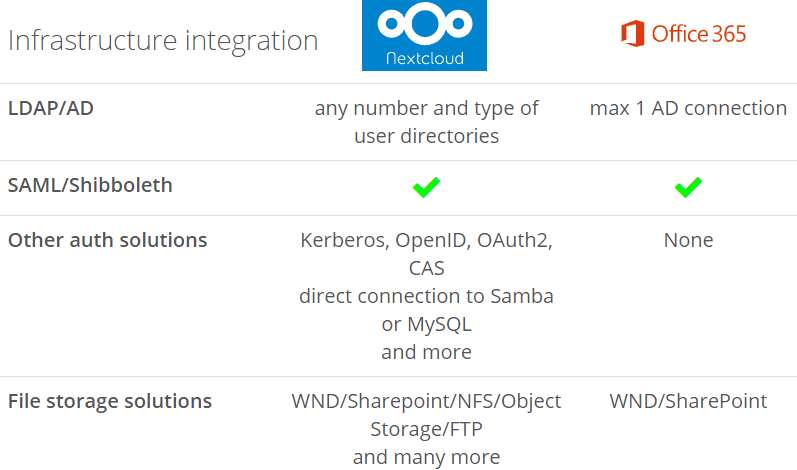Click "any number and type of" text
The image size is (797, 470).
(426, 108)
